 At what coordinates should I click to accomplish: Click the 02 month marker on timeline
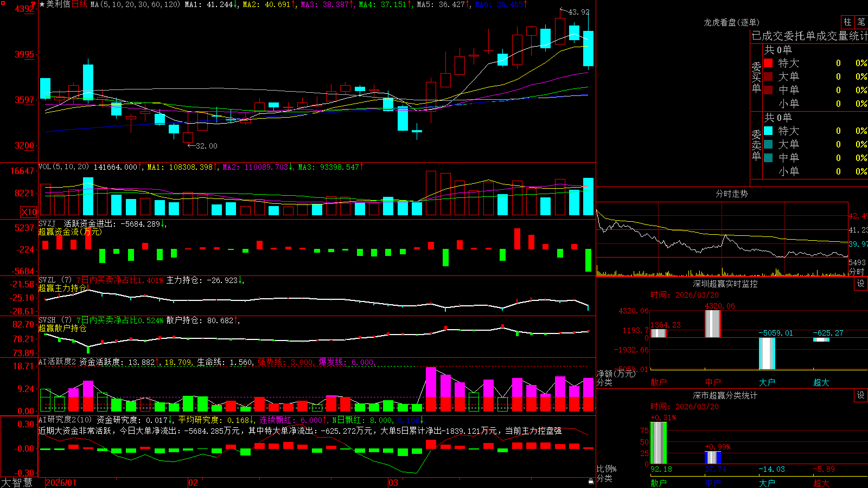click(193, 483)
